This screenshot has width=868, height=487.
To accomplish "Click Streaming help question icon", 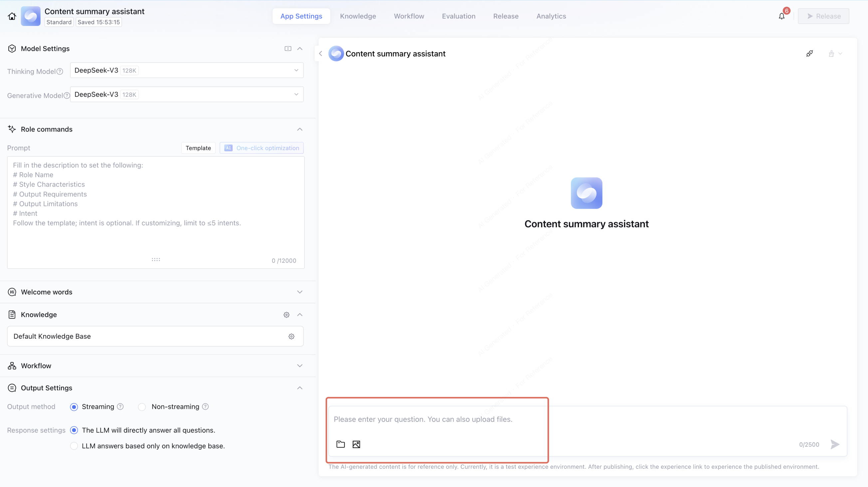I will click(120, 406).
